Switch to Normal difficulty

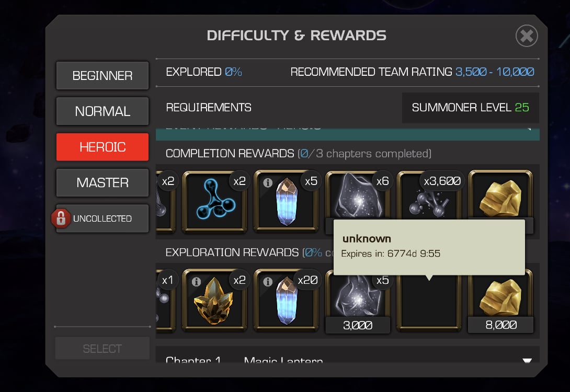(x=102, y=111)
